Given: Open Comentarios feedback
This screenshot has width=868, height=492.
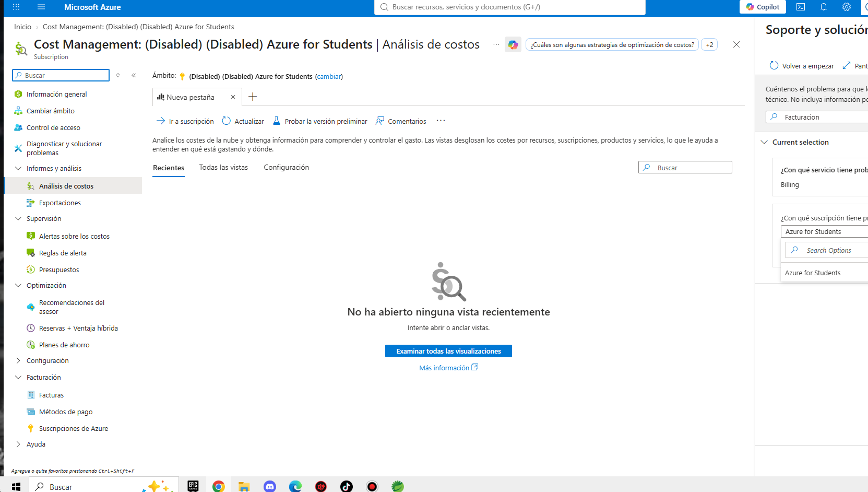Looking at the screenshot, I should pyautogui.click(x=401, y=121).
